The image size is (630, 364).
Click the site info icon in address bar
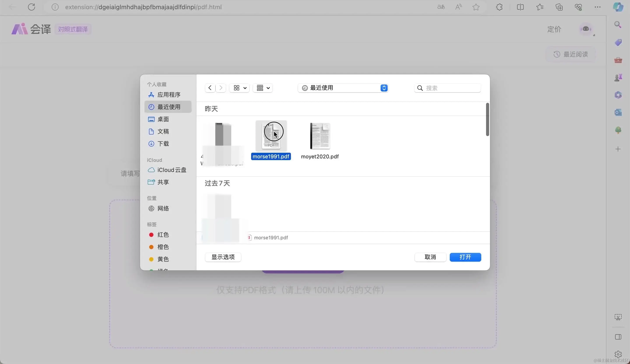[55, 7]
